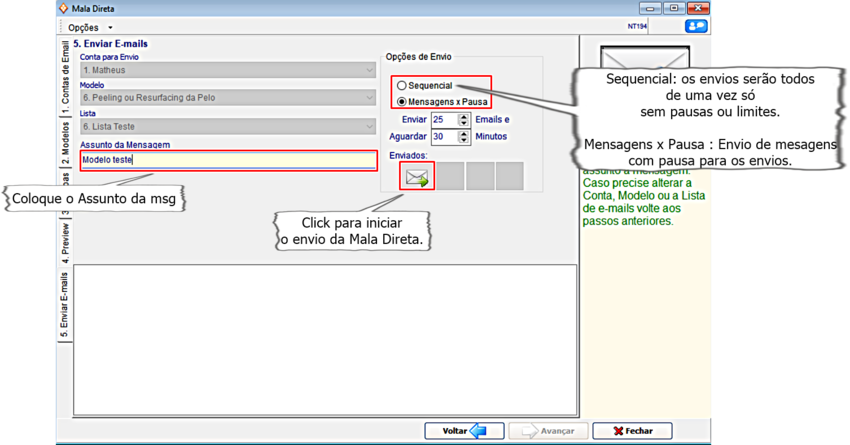This screenshot has width=850, height=445.
Task: Open the Opções menu
Action: coord(90,27)
